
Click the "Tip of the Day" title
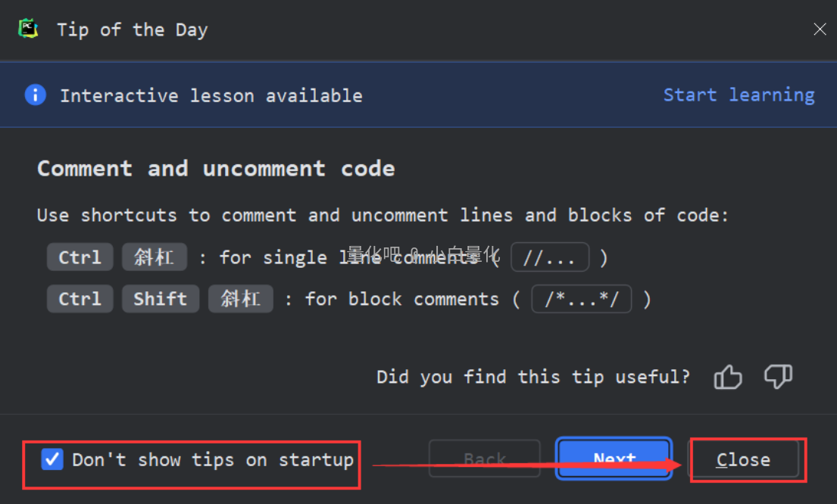[x=132, y=30]
